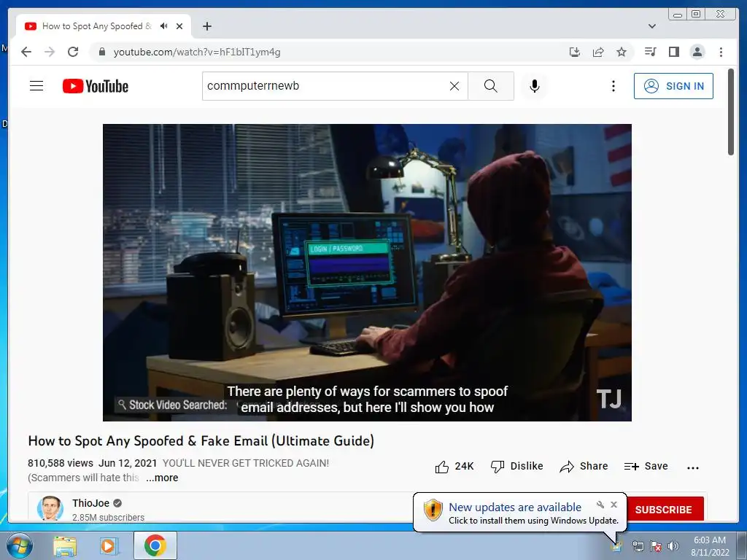This screenshot has width=747, height=560.
Task: Subscribe to the ThioJoe channel
Action: coord(664,509)
